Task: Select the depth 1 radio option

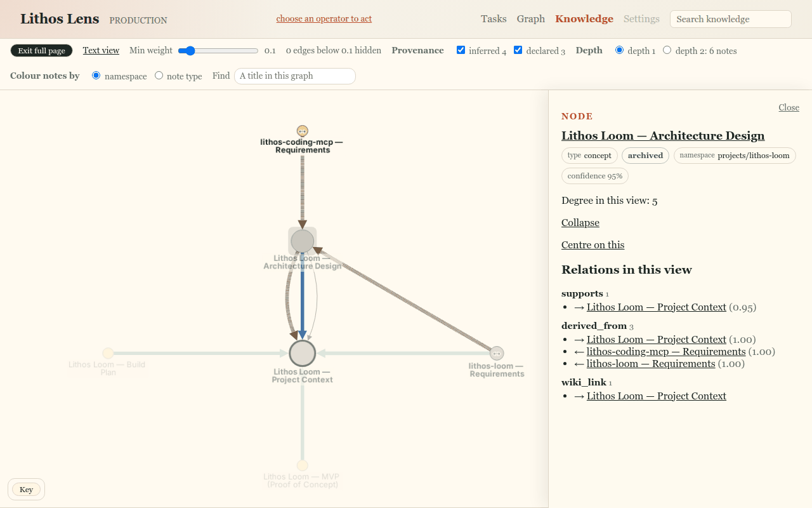Action: [x=620, y=50]
